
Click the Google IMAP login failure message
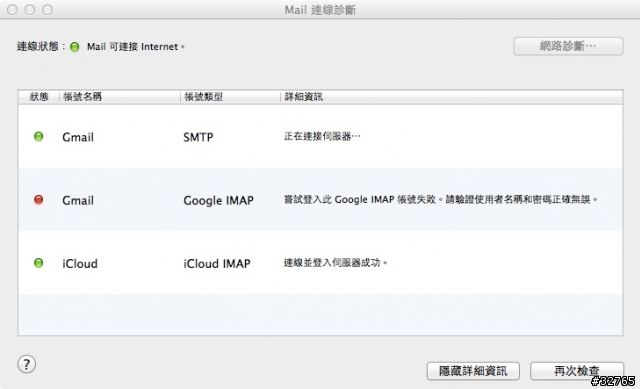coord(440,200)
